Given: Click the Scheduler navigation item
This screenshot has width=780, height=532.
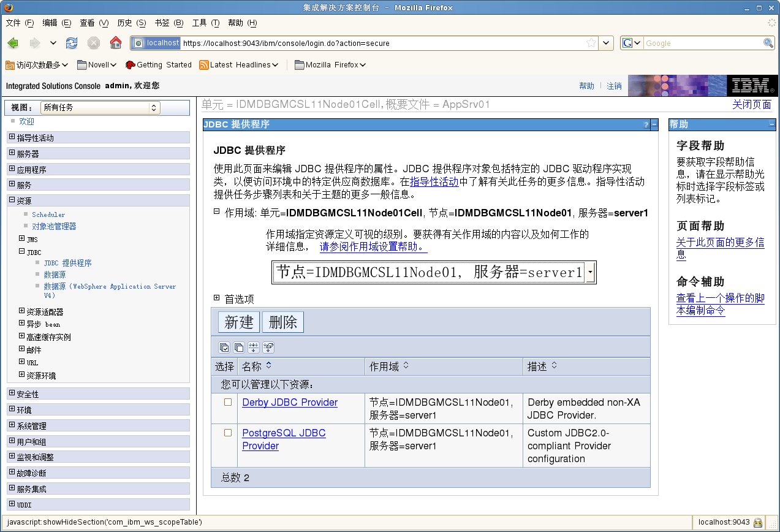Looking at the screenshot, I should tap(48, 215).
